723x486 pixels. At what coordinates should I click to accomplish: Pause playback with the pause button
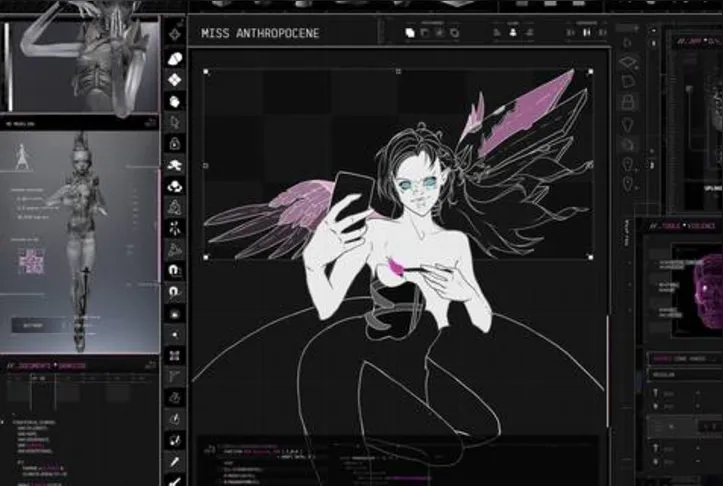(x=587, y=33)
